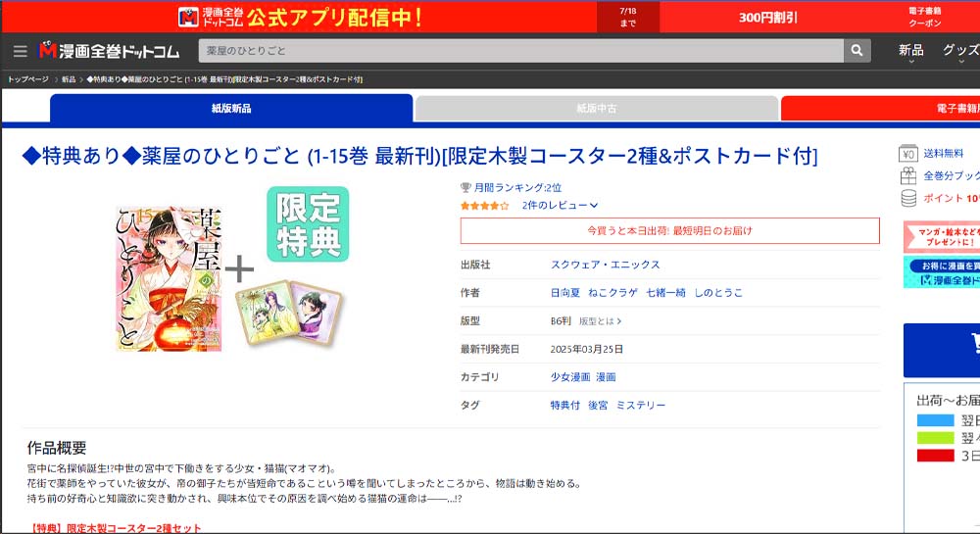The height and width of the screenshot is (534, 980).
Task: Click the blue cart button
Action: pyautogui.click(x=942, y=350)
